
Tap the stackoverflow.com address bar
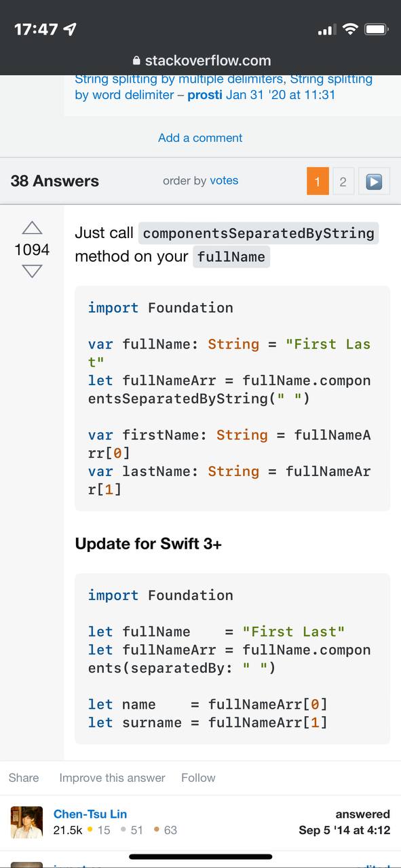pos(201,60)
